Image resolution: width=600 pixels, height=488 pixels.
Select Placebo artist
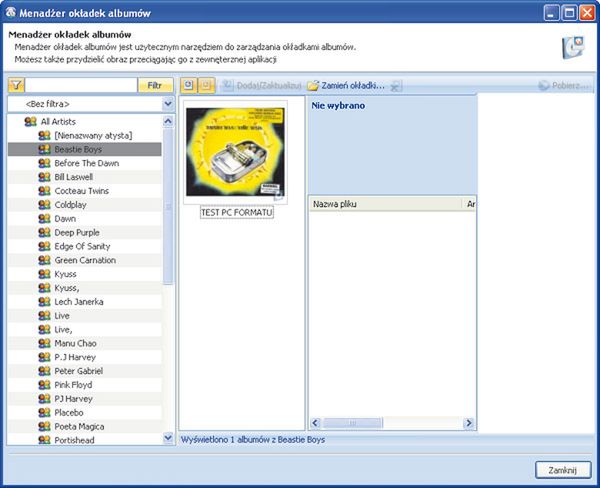coord(69,413)
